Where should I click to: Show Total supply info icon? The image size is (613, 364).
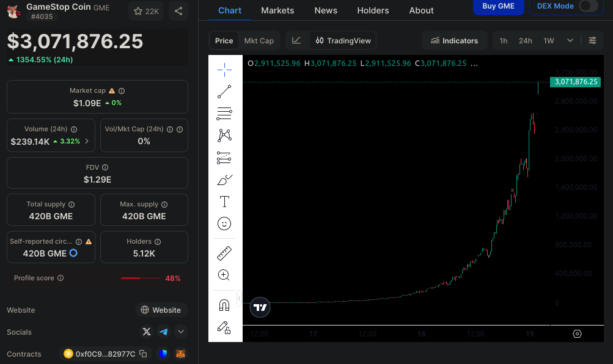tap(72, 204)
